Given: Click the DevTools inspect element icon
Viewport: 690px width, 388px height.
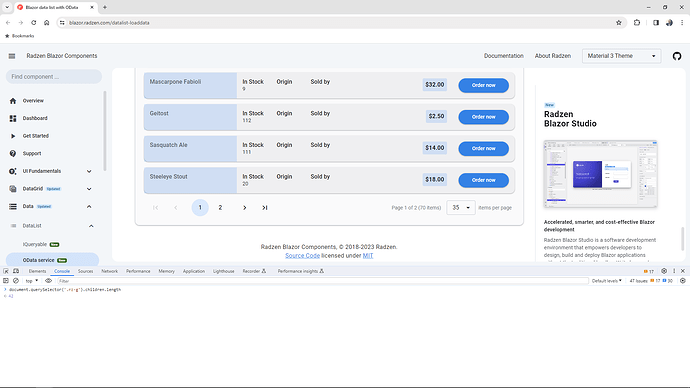Looking at the screenshot, I should click(x=6, y=271).
